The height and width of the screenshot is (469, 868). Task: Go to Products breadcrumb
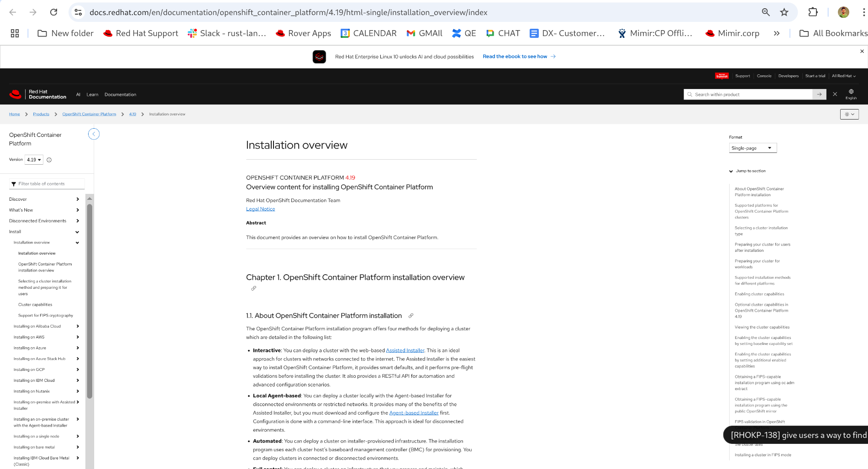click(41, 114)
